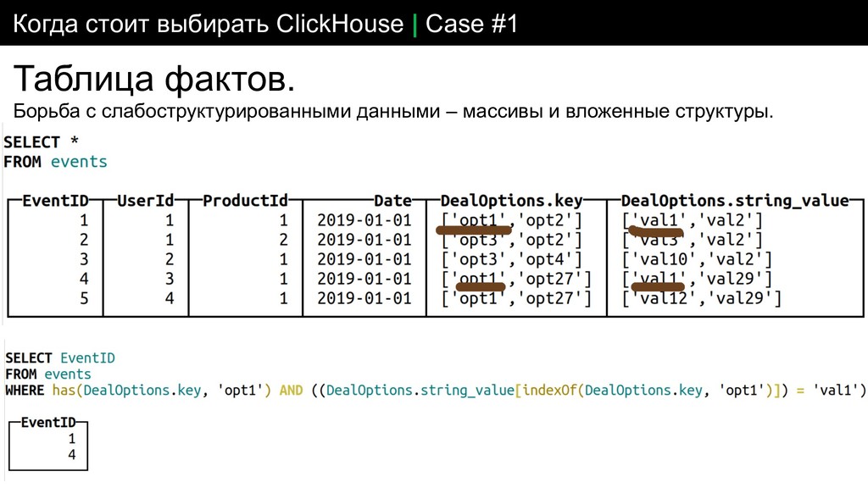The width and height of the screenshot is (868, 488).
Task: Click the subtitle starting 'Борьба с слабоструктурированными данными'
Action: (393, 111)
